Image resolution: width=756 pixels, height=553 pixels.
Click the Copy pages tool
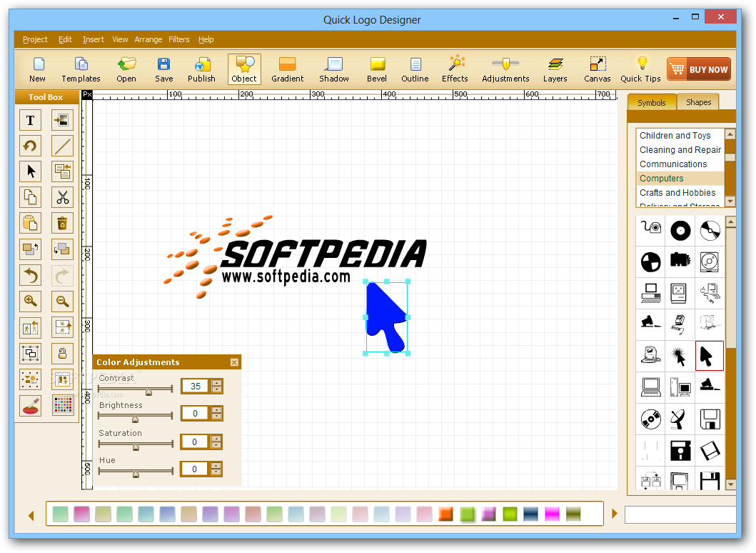pyautogui.click(x=31, y=197)
